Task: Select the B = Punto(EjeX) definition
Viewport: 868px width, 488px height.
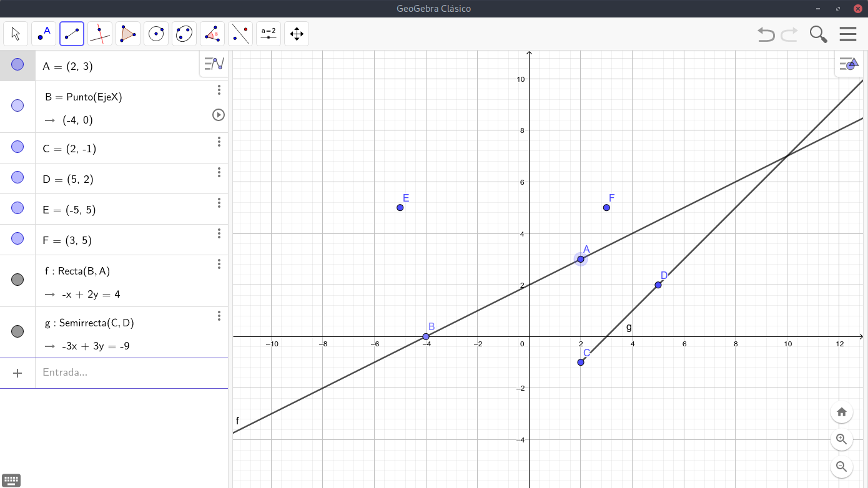Action: pos(84,97)
